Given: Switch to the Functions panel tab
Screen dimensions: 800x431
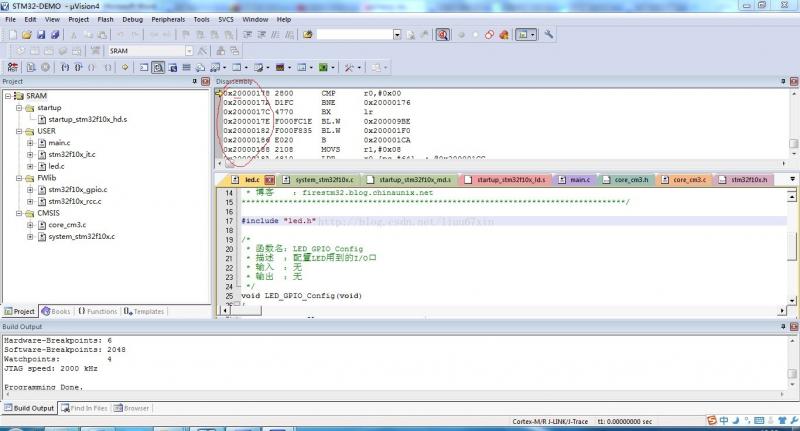Looking at the screenshot, I should point(98,311).
